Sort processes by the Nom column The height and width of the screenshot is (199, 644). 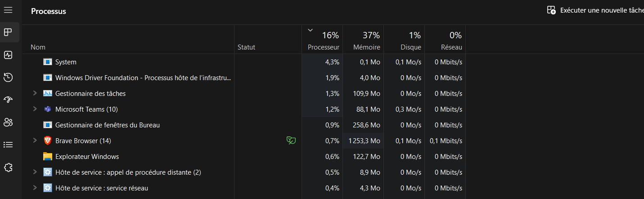[x=38, y=47]
